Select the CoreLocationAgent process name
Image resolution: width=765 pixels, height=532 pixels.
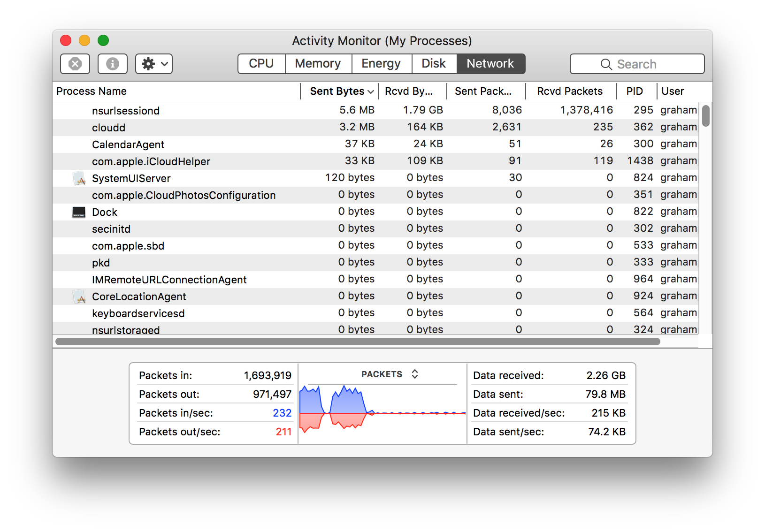(139, 296)
